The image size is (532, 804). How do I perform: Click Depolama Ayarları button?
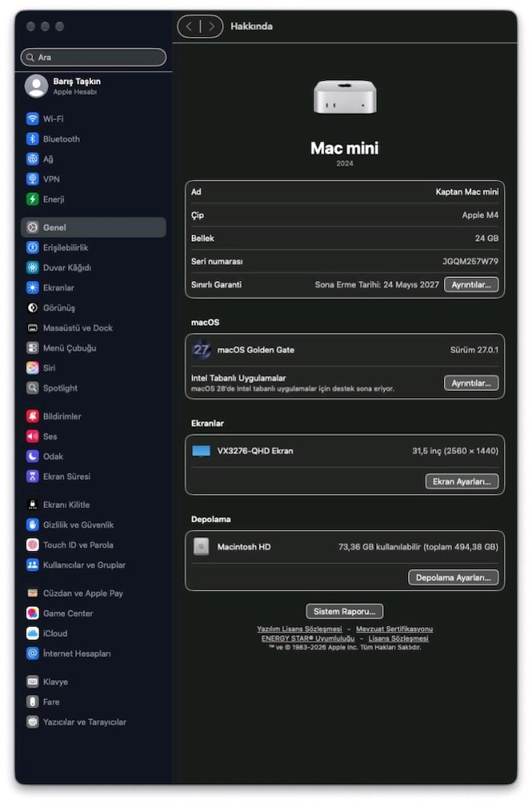(x=453, y=577)
